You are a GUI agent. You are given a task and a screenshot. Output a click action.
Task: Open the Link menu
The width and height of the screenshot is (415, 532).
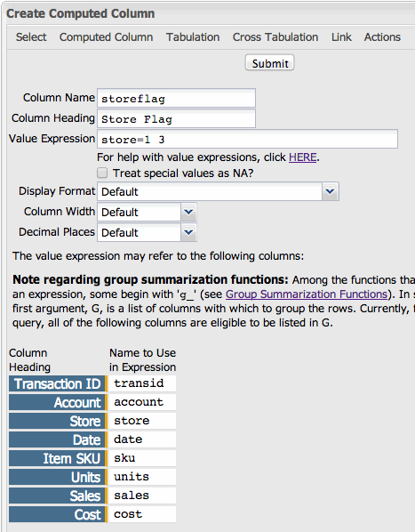(x=341, y=37)
